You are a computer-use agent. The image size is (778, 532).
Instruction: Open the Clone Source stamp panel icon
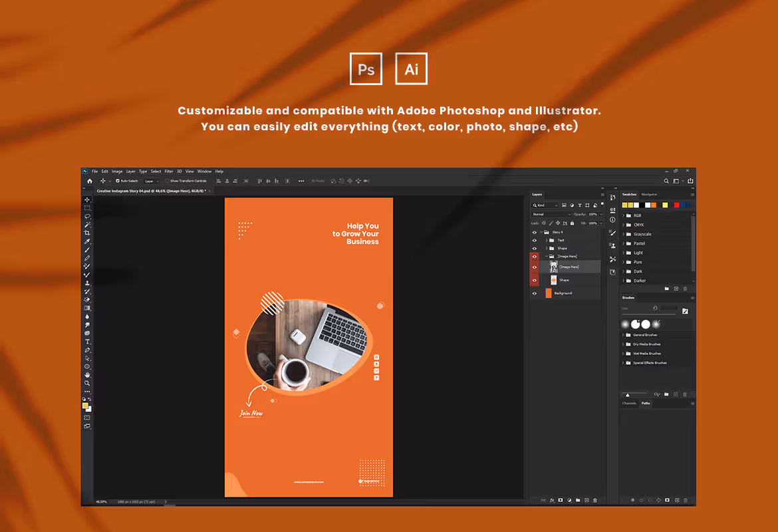coord(613,245)
